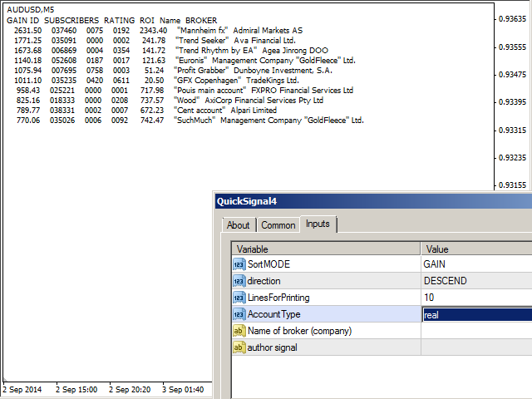Open the AccountType value field showing real
532x399 pixels.
[476, 314]
